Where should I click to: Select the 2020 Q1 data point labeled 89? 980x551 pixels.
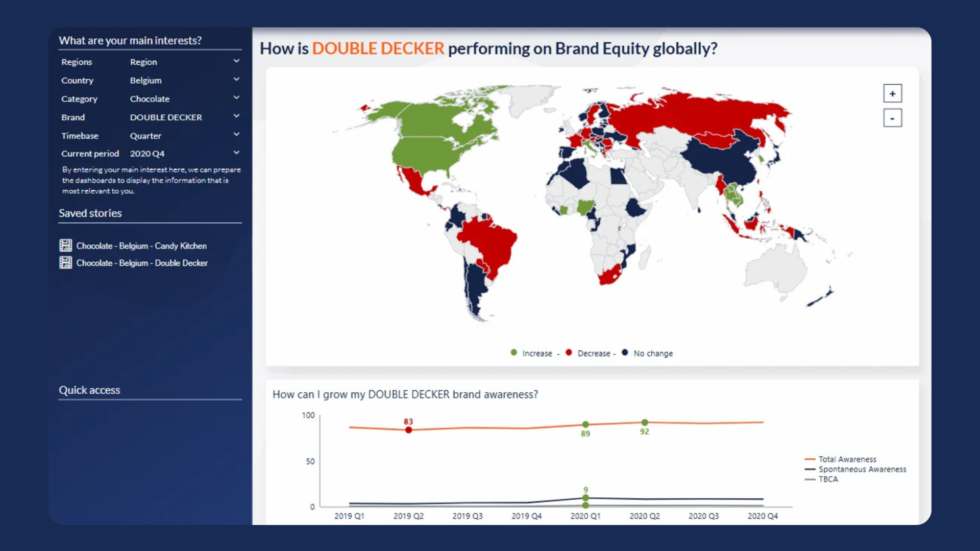[585, 424]
